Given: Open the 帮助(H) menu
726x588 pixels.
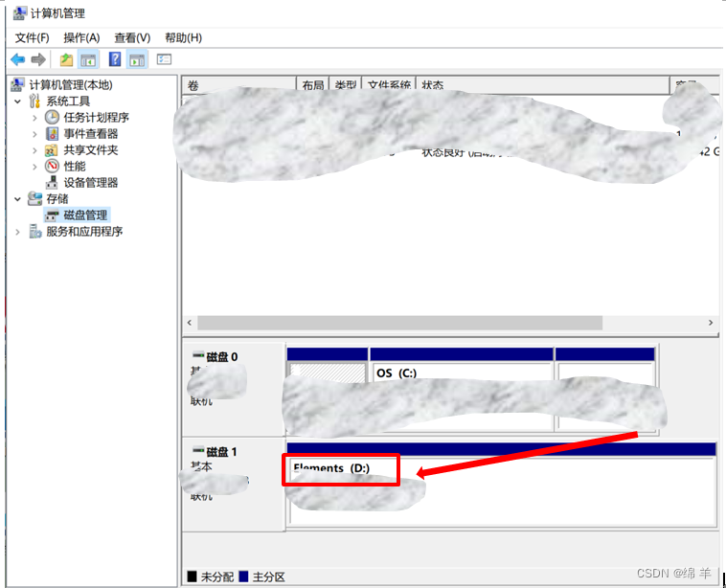Looking at the screenshot, I should (x=183, y=37).
